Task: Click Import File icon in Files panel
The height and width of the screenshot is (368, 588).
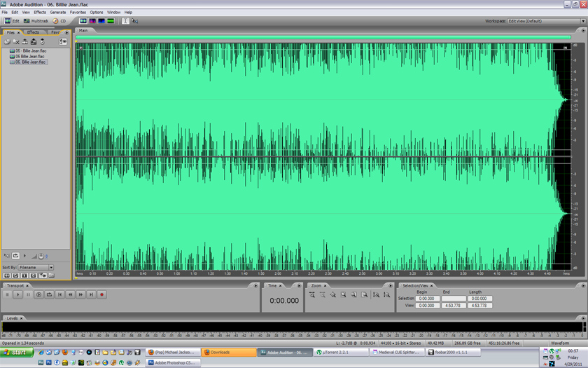Action: click(7, 41)
